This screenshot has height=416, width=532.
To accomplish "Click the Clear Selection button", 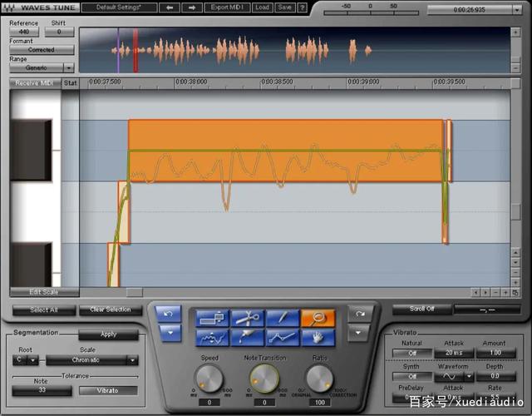I will tap(111, 310).
